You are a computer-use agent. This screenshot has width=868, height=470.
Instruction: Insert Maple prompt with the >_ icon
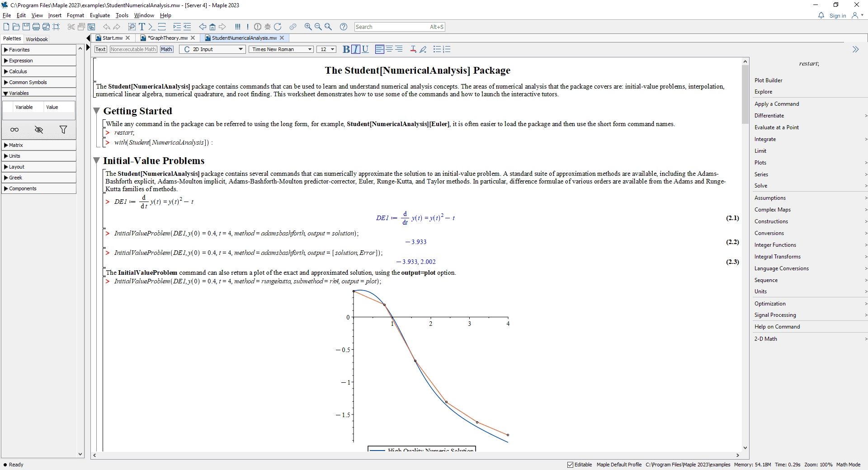152,27
